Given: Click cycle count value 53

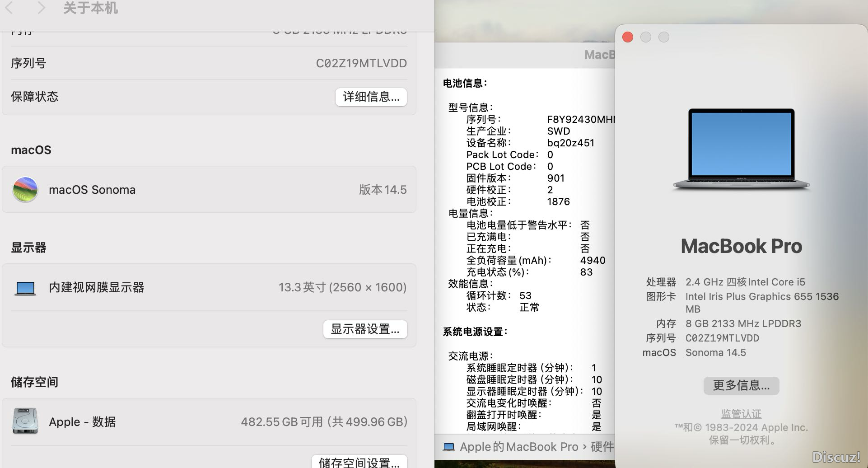Looking at the screenshot, I should tap(525, 295).
